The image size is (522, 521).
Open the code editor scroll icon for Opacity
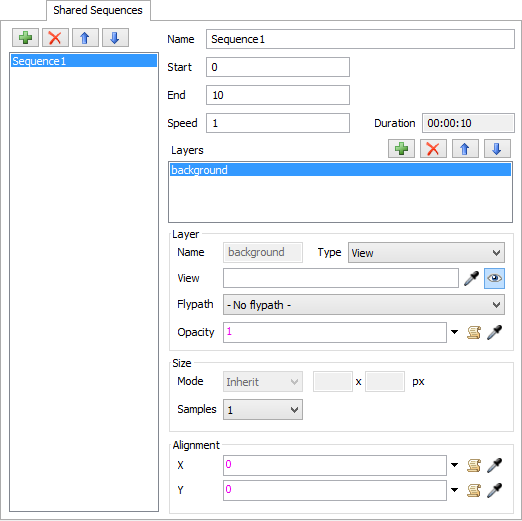pos(474,332)
